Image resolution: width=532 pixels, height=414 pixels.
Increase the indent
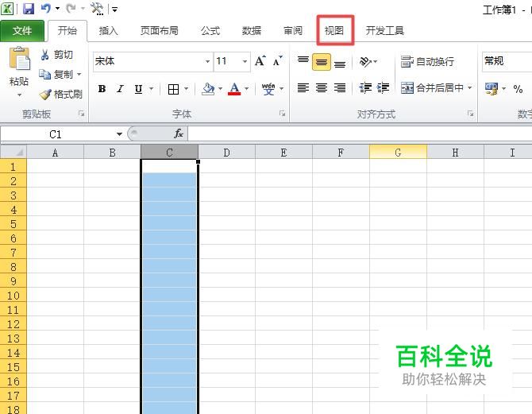(383, 88)
